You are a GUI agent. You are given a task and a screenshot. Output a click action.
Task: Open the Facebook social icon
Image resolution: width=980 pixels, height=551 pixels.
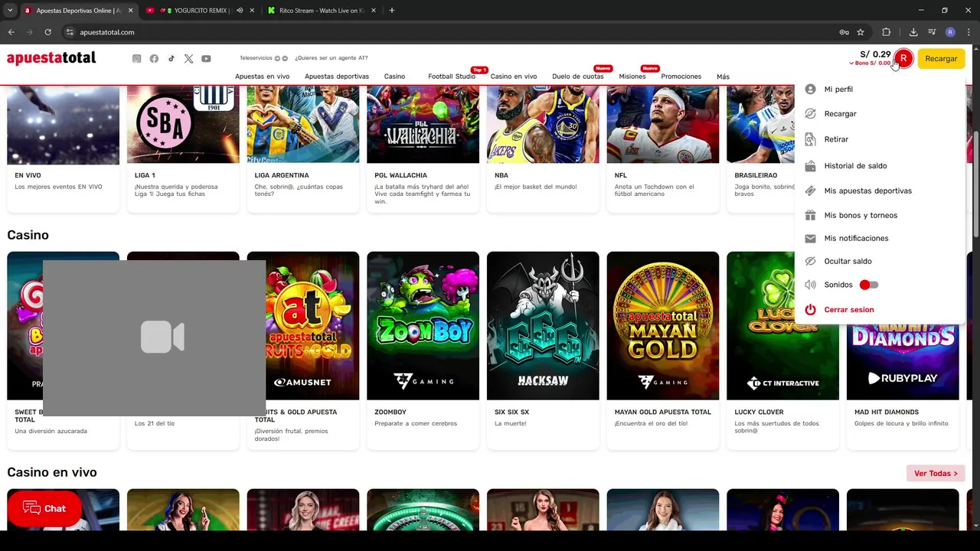[154, 58]
